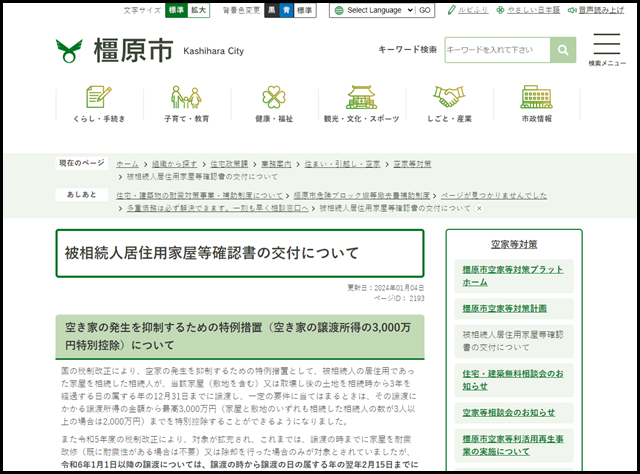The image size is (640, 474).
Task: Click the 更新日：2024年01月04日 text
Action: (386, 288)
